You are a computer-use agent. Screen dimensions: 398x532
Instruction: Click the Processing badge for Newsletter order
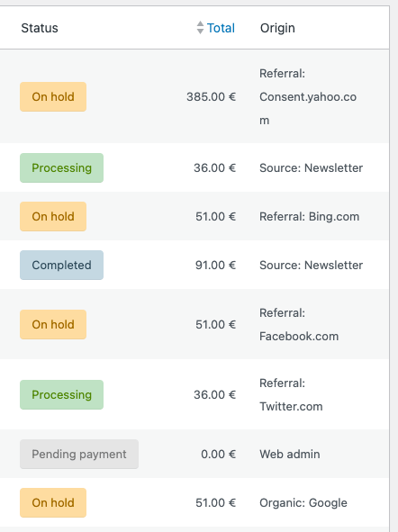(x=62, y=168)
